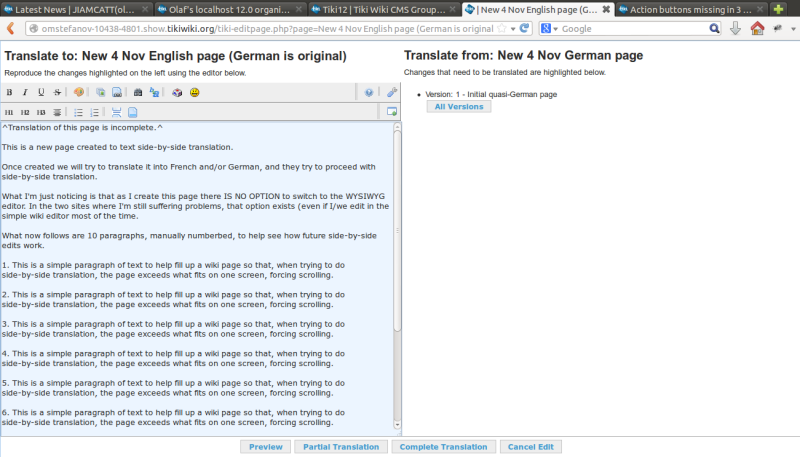The height and width of the screenshot is (457, 800).
Task: Run the Google search magnifier
Action: 714,29
